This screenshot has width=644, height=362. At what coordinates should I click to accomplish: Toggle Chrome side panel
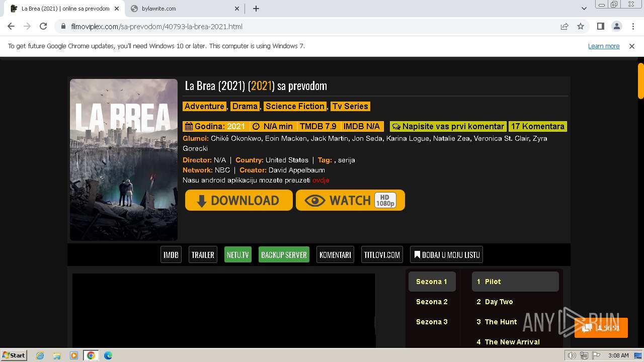tap(600, 26)
